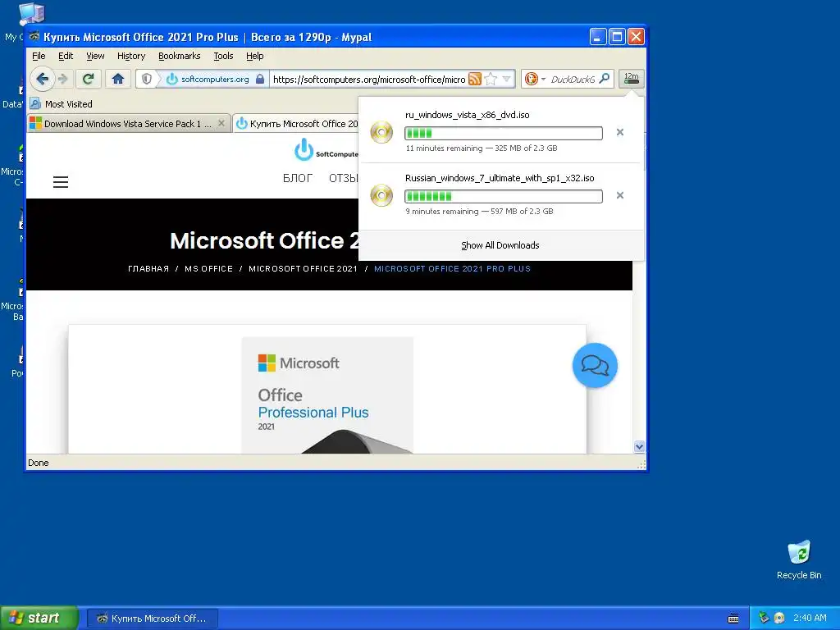Follow the ГЛАВНАЯ breadcrumb link
The height and width of the screenshot is (630, 840).
tap(148, 269)
